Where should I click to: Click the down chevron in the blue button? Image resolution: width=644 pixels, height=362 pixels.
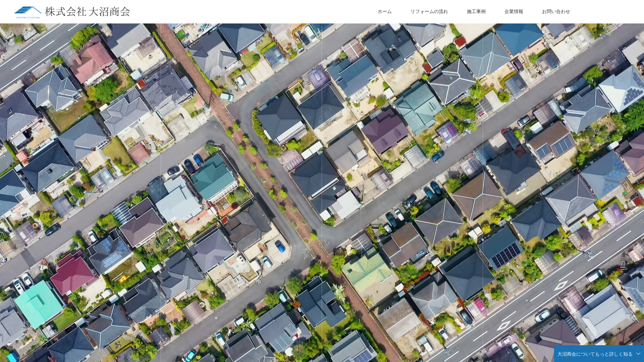coord(638,354)
